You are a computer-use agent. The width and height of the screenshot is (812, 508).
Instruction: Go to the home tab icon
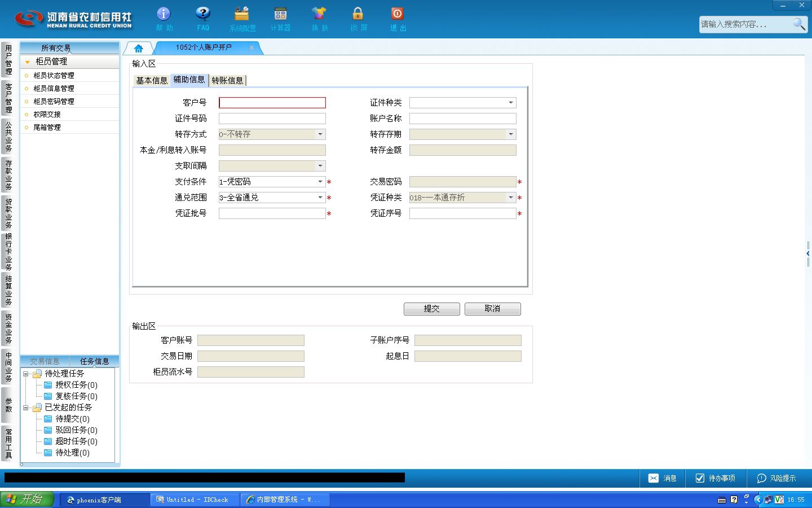(x=139, y=48)
